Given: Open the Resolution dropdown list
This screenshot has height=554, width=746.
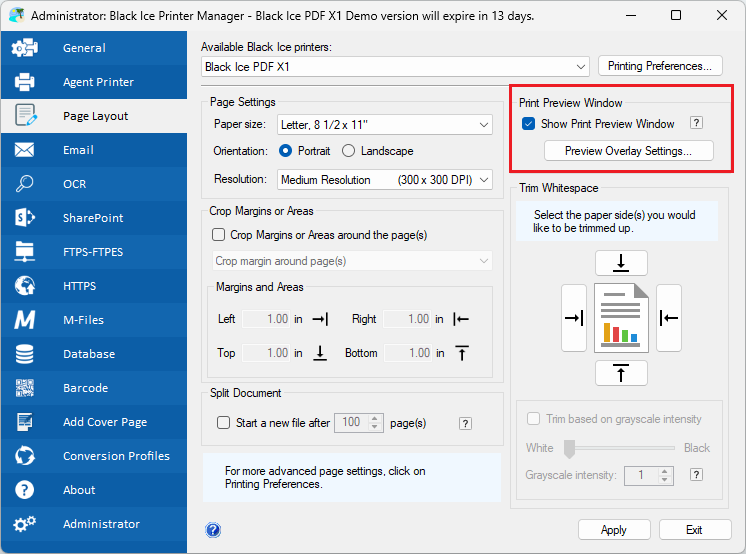Looking at the screenshot, I should [385, 180].
